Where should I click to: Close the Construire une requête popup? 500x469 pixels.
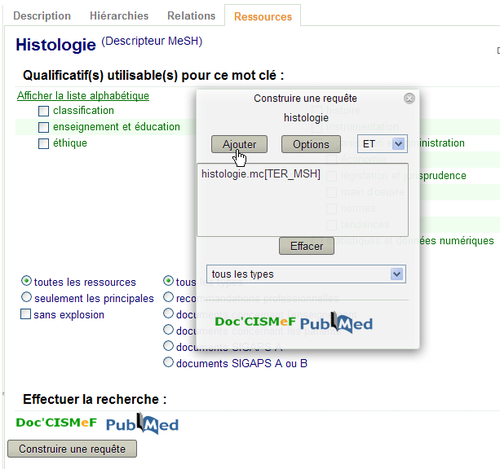[409, 98]
